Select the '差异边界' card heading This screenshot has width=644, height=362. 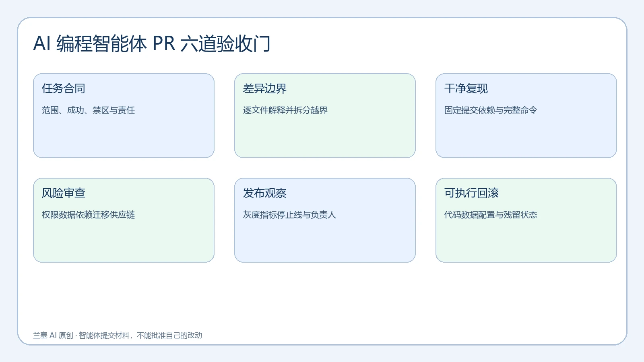(x=265, y=88)
